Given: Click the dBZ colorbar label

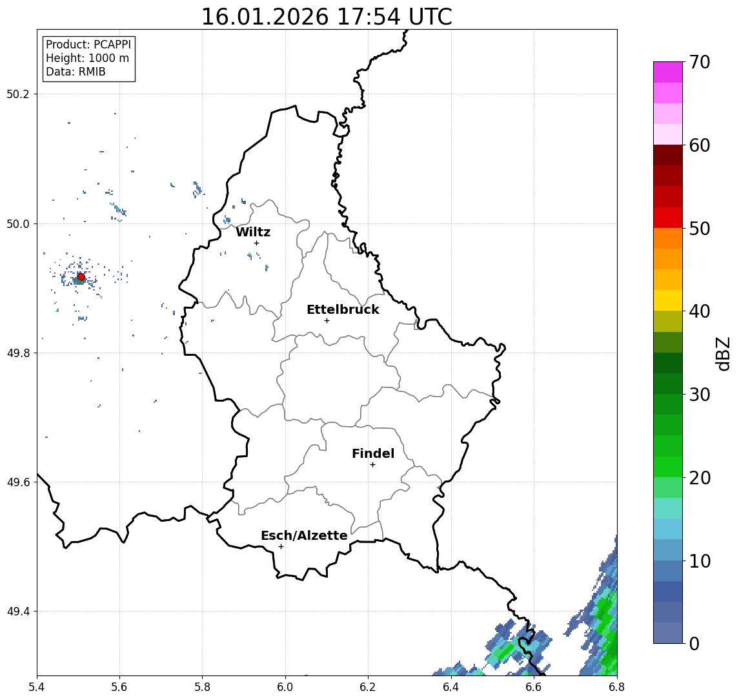Looking at the screenshot, I should (722, 353).
